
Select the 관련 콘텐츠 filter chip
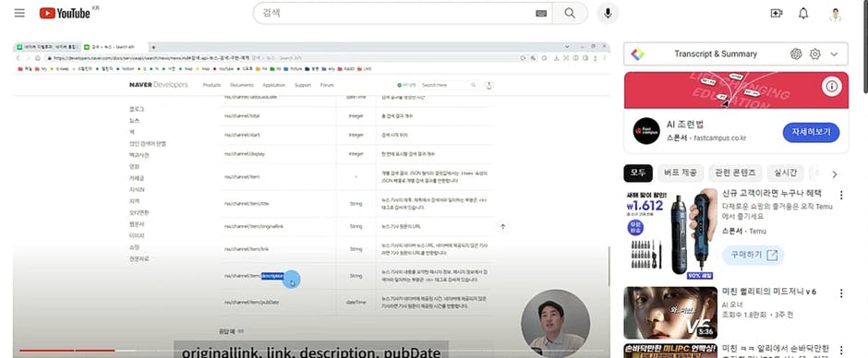(x=735, y=173)
